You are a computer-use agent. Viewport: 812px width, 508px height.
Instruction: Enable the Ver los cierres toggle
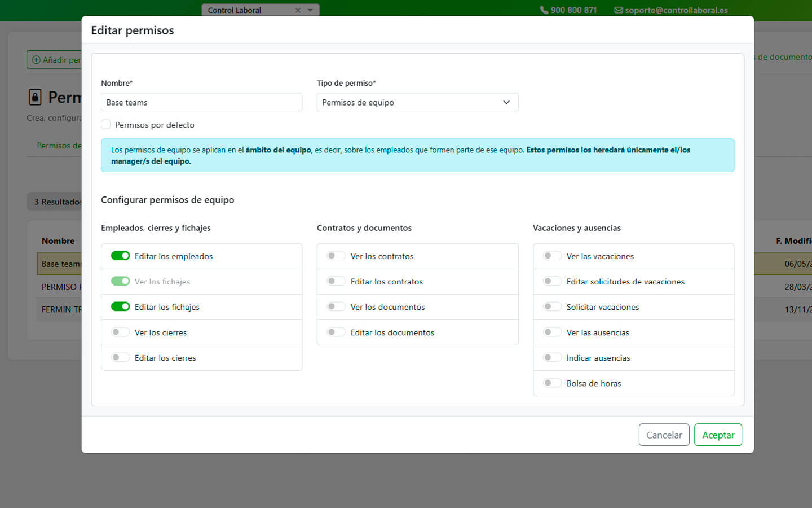120,332
